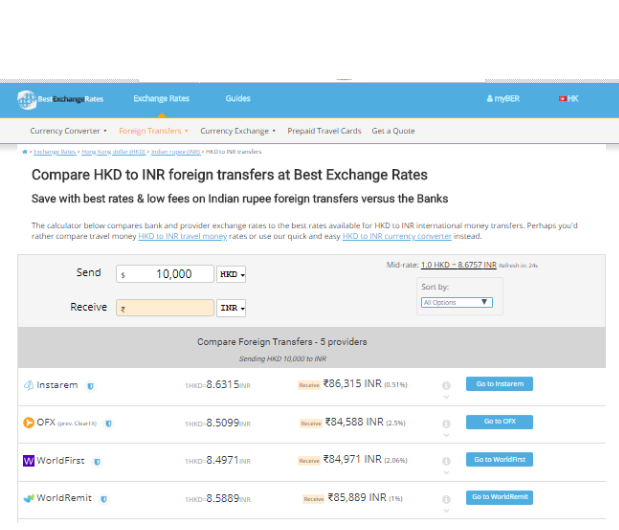Open Currency Exchange submenu
This screenshot has height=530, width=619.
pyautogui.click(x=238, y=131)
